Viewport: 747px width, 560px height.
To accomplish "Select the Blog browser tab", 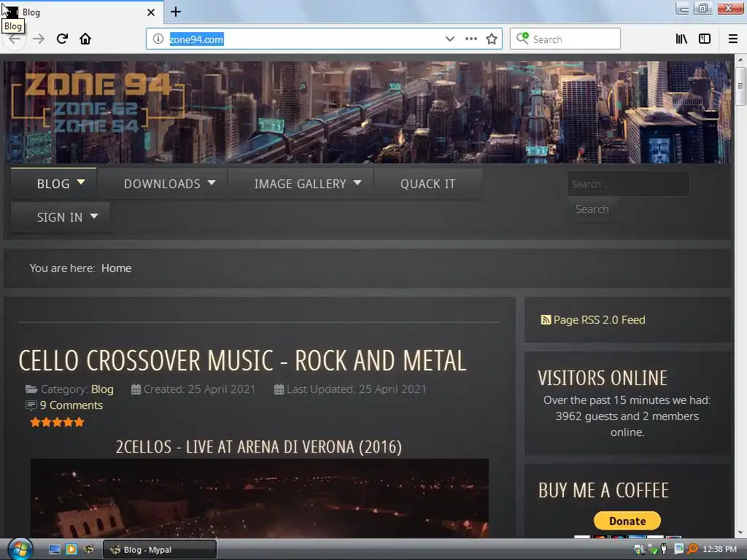I will point(81,12).
